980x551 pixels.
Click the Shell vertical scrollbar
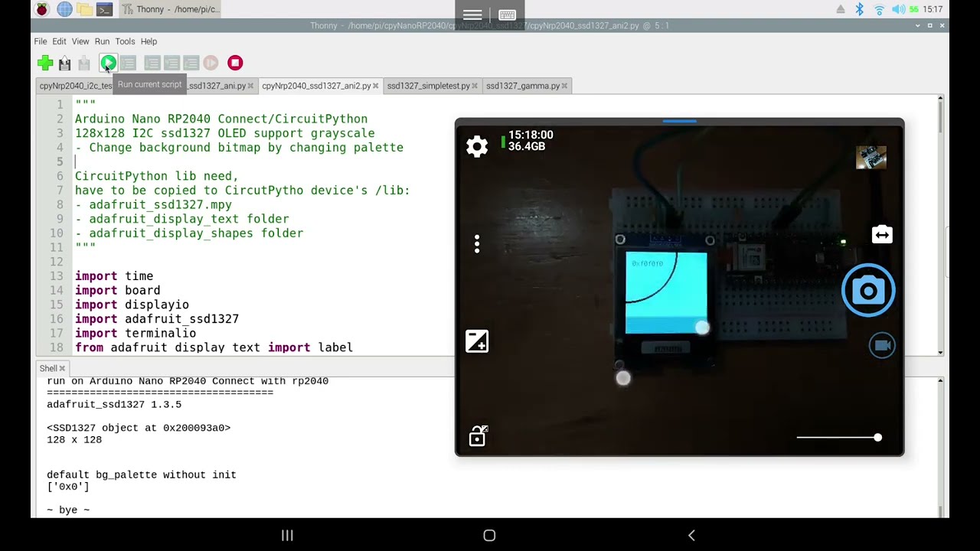(x=940, y=447)
